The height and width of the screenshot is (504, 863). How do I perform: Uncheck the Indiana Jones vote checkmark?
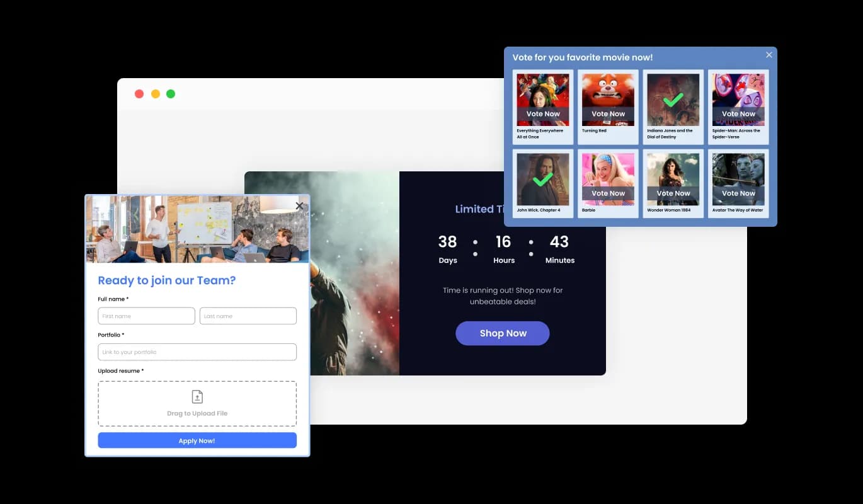click(673, 100)
